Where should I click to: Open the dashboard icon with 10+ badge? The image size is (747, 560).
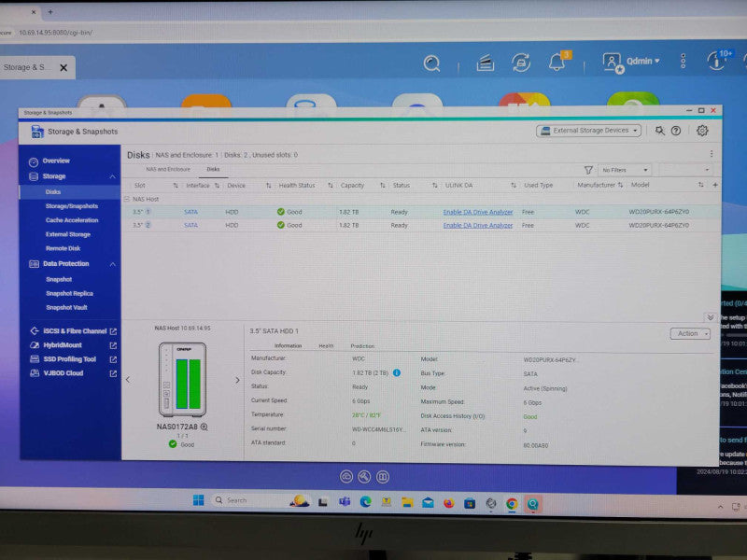(717, 61)
